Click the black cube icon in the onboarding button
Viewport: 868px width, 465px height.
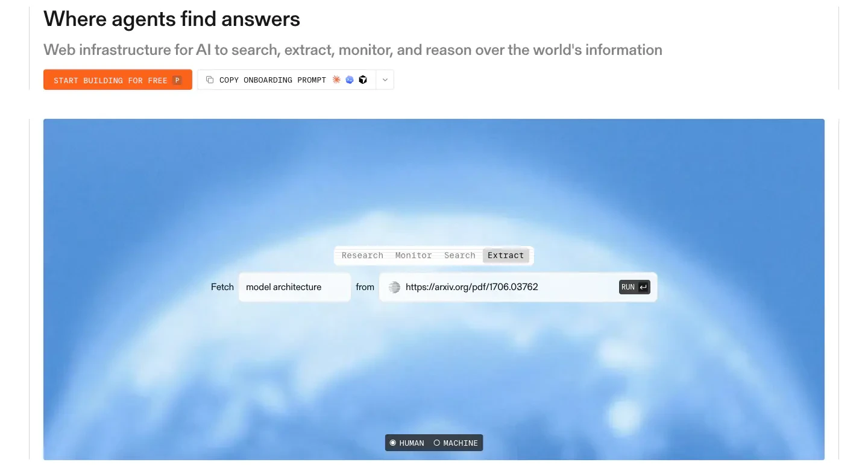coord(363,80)
